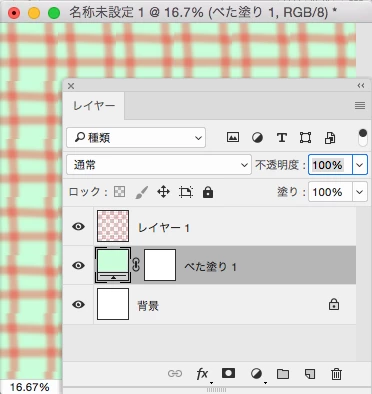Filter layers by text type
Image resolution: width=372 pixels, height=394 pixels.
point(282,137)
